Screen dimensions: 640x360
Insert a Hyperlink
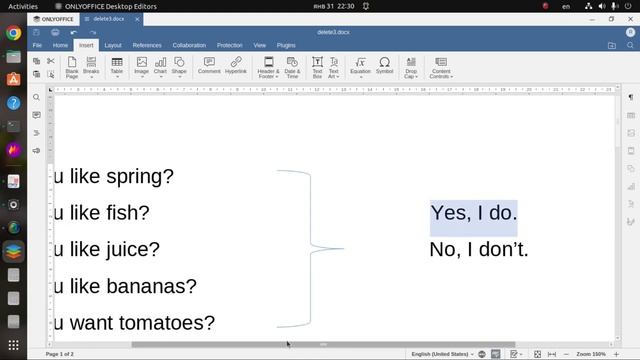tap(236, 65)
